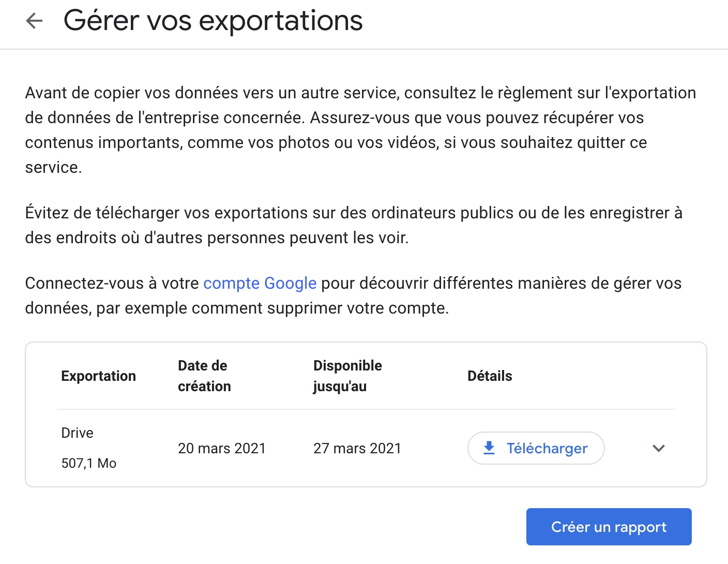
Task: Click the back arrow icon
Action: [x=34, y=21]
